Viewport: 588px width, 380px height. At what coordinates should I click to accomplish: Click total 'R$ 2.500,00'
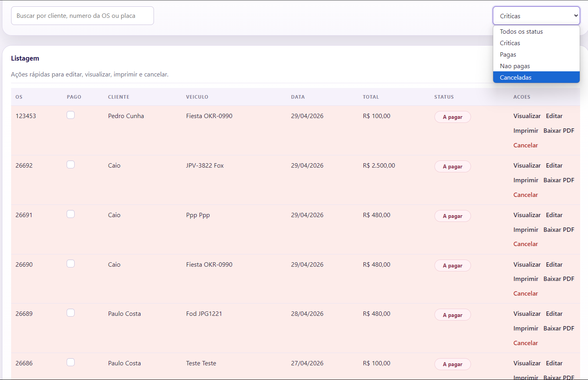click(x=379, y=166)
